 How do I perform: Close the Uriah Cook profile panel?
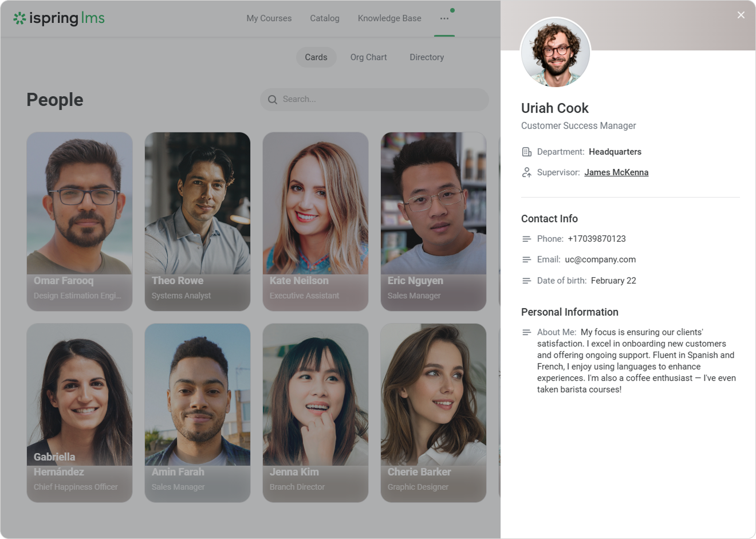point(741,15)
